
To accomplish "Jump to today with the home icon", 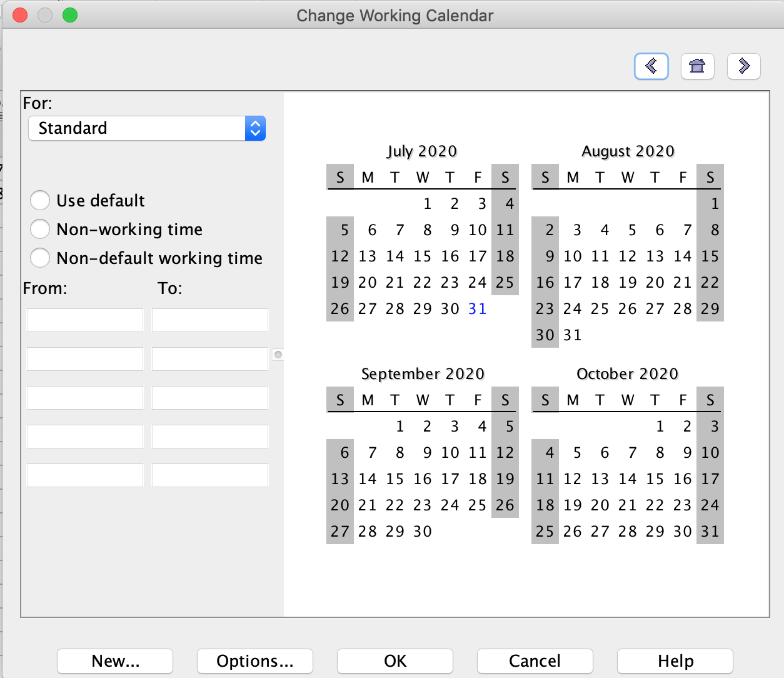I will click(697, 66).
